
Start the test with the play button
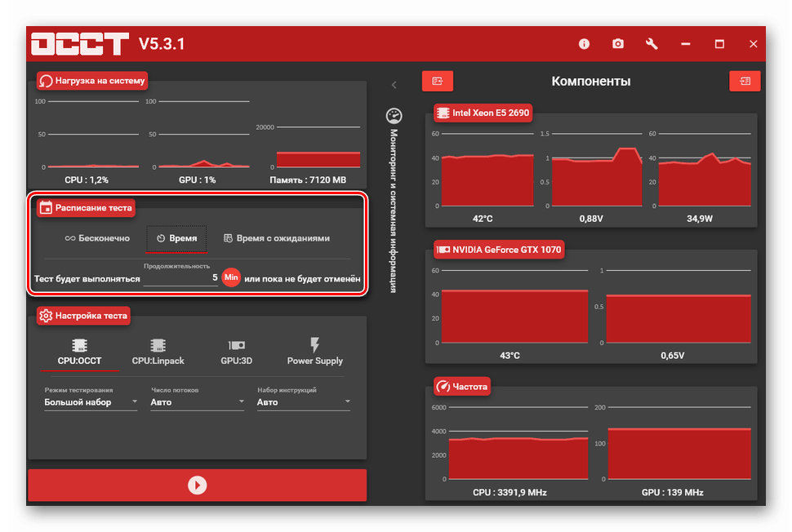click(198, 485)
